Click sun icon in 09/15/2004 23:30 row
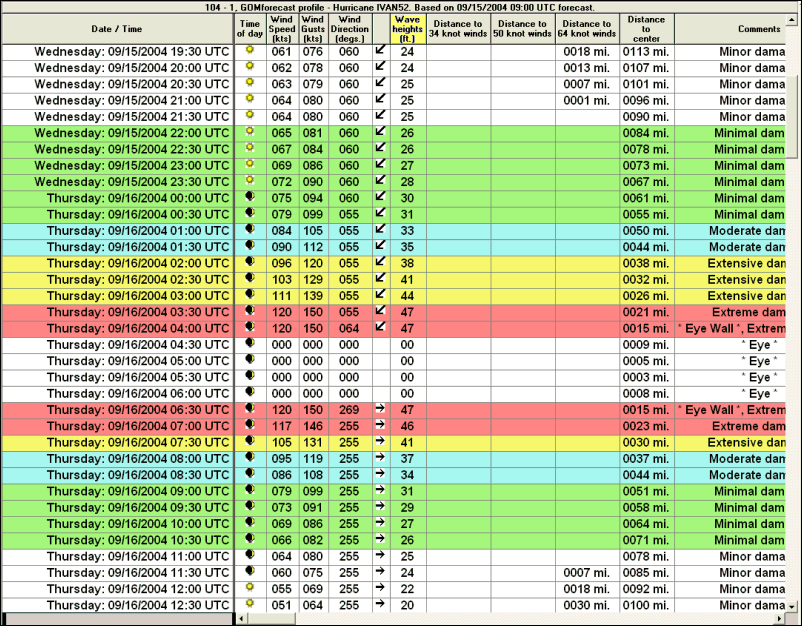The image size is (802, 626). pos(250,182)
